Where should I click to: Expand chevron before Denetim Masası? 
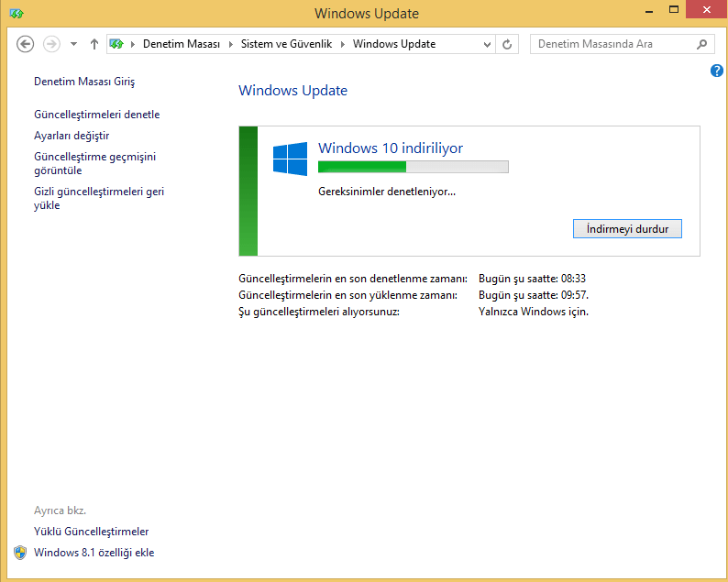tap(133, 44)
